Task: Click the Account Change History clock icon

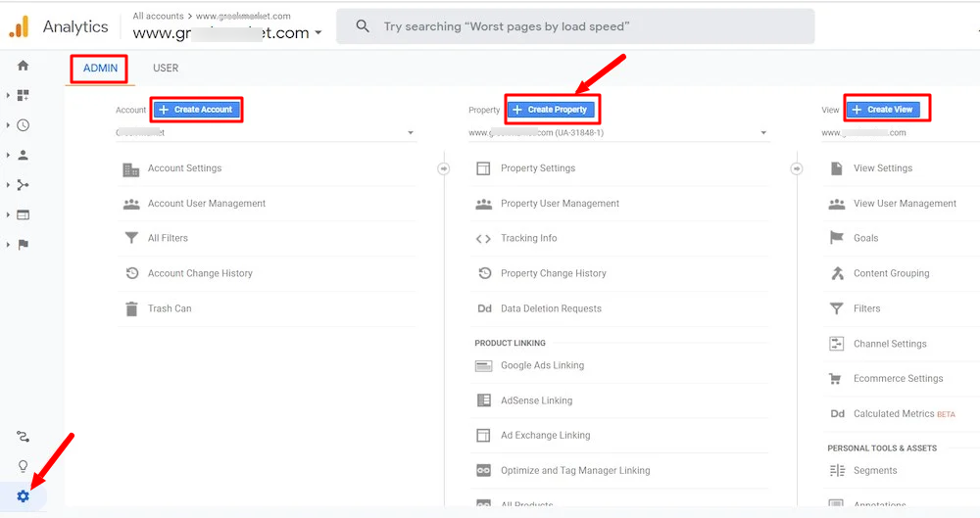Action: (132, 273)
